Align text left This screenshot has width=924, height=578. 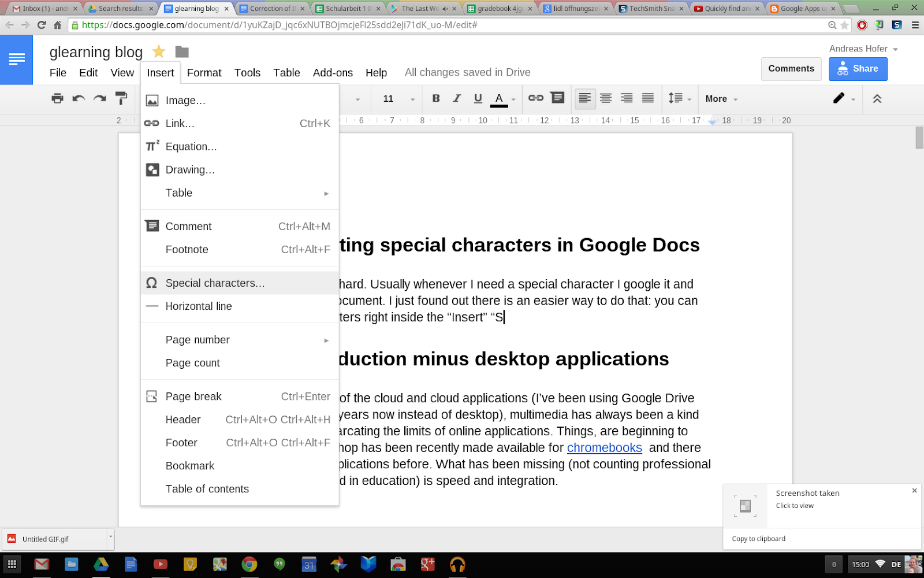pos(584,98)
